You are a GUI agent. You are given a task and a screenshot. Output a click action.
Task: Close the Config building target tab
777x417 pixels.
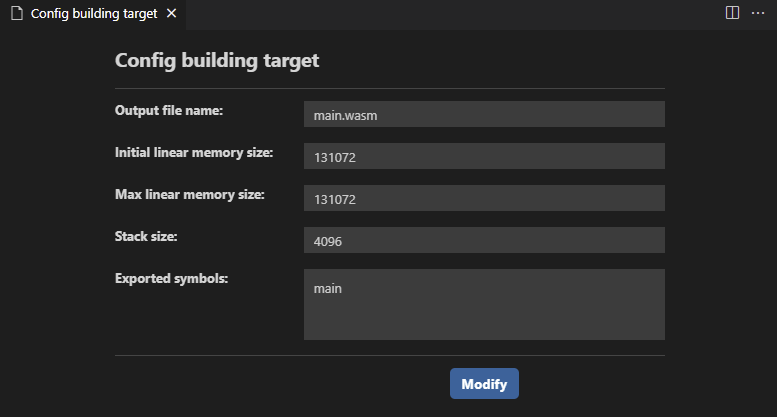(171, 14)
